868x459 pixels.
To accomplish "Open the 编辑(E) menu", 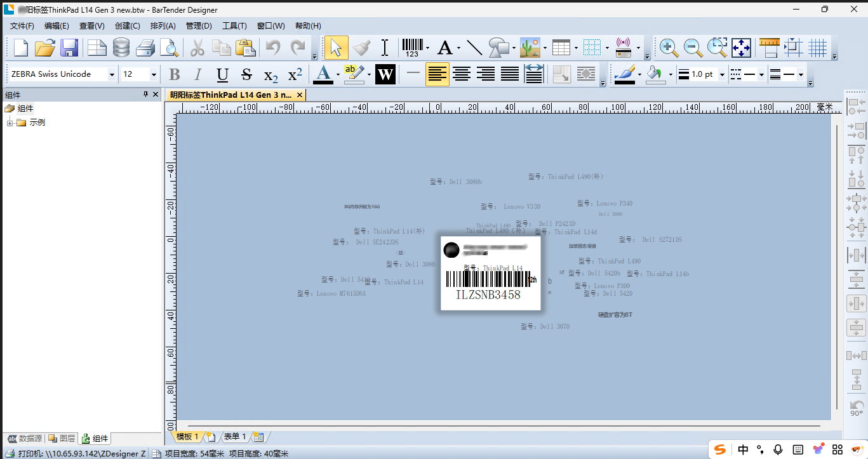I will click(57, 26).
